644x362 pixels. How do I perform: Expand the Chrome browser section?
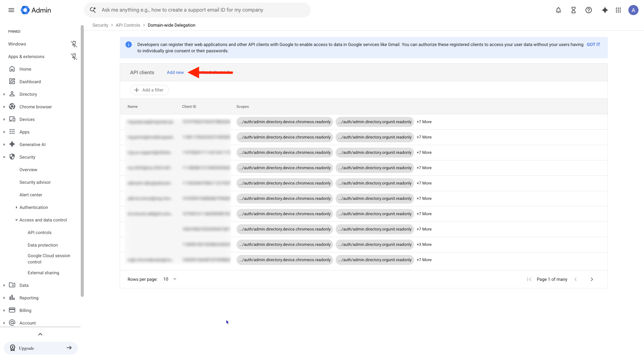pos(4,107)
